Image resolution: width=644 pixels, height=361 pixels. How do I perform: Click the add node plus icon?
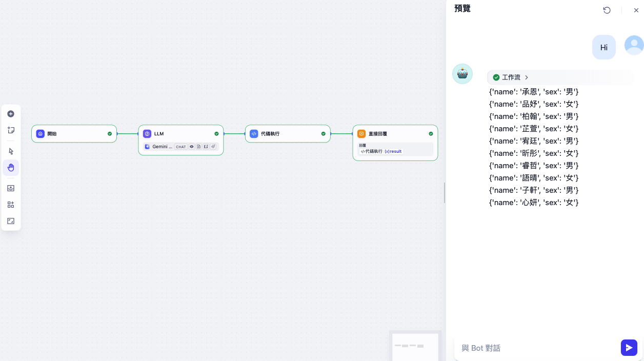(11, 114)
